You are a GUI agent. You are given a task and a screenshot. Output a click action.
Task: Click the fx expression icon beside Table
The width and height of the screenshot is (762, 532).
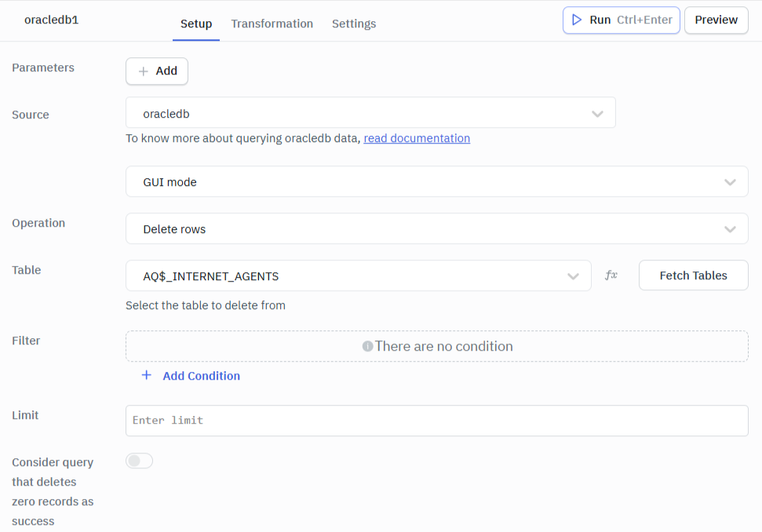pyautogui.click(x=611, y=275)
